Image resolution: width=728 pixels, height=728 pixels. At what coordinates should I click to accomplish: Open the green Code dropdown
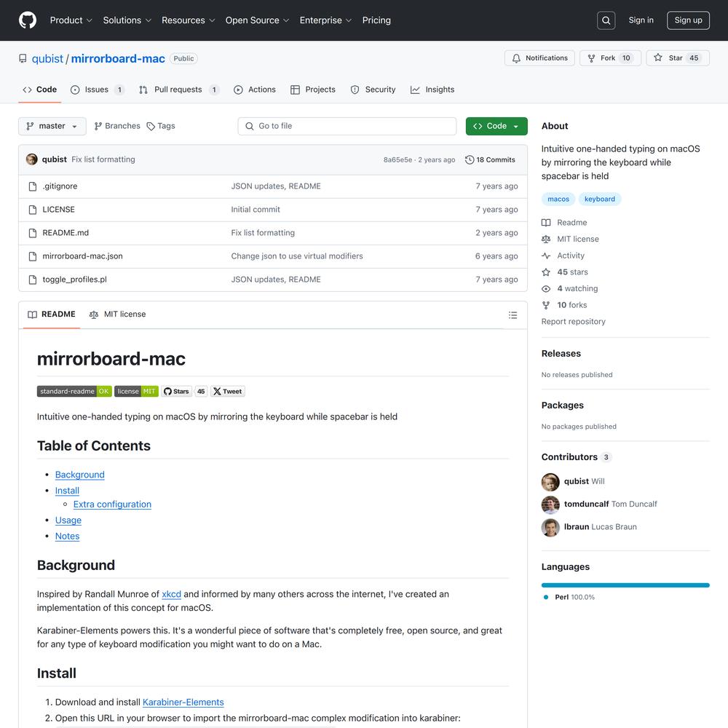click(x=496, y=126)
